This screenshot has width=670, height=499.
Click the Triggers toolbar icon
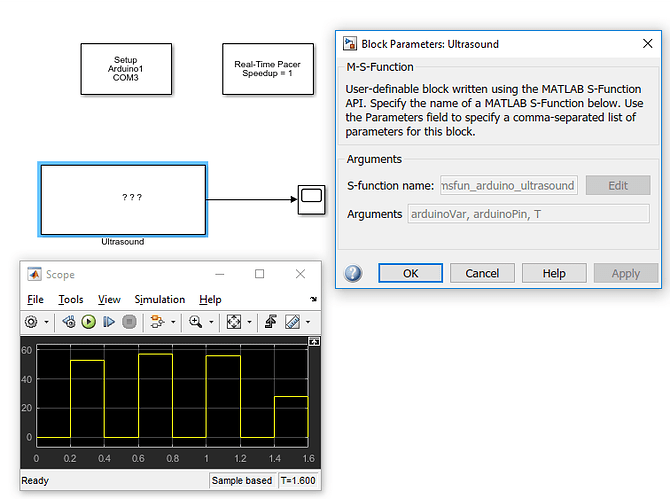270,322
